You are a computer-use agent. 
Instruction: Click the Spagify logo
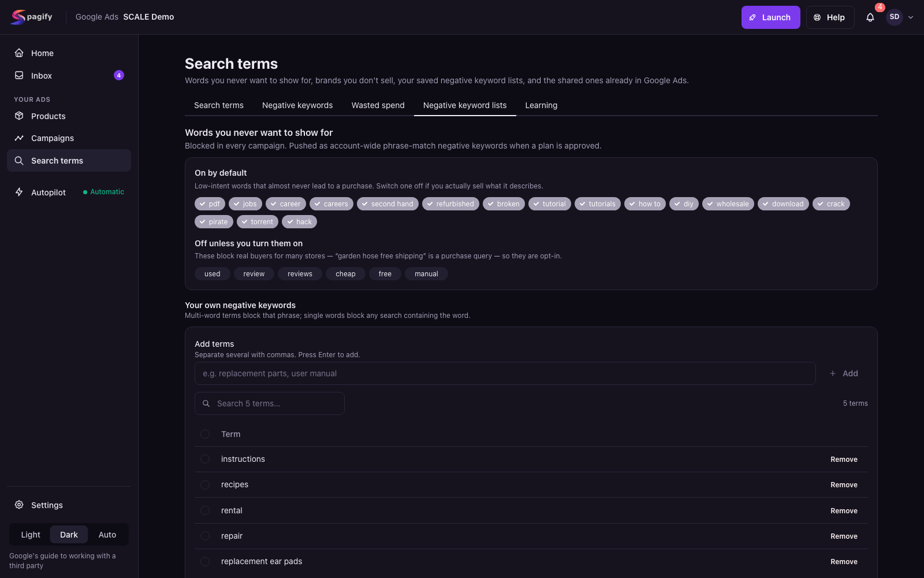(32, 17)
